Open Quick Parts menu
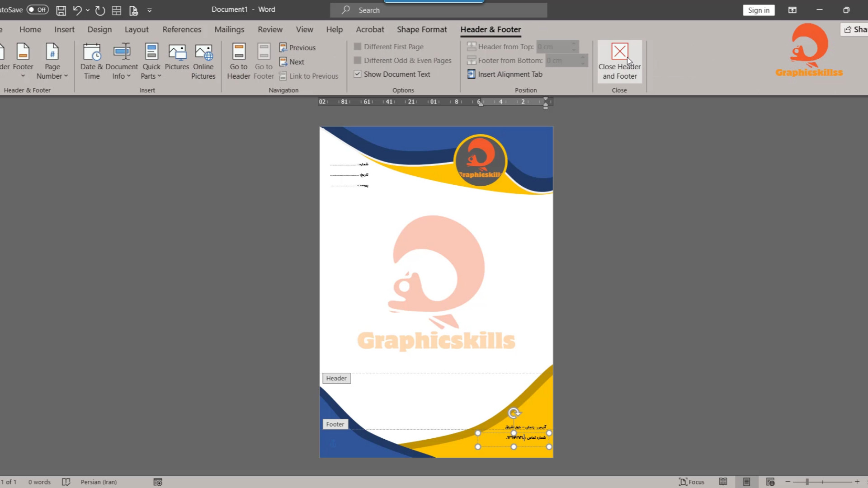 [x=151, y=61]
